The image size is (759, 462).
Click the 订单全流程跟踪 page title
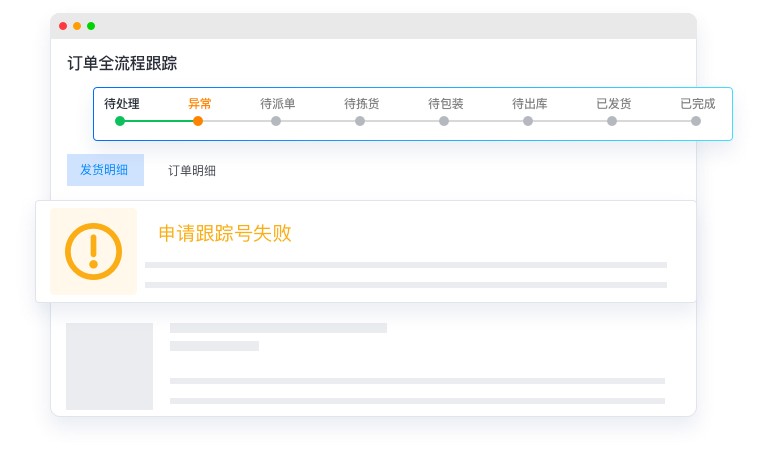coord(122,63)
